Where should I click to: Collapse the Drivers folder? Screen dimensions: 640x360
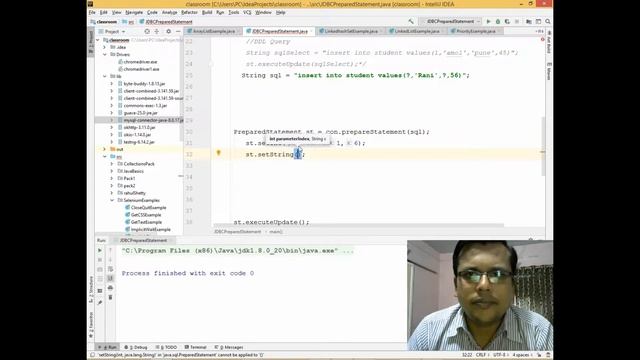(104, 54)
